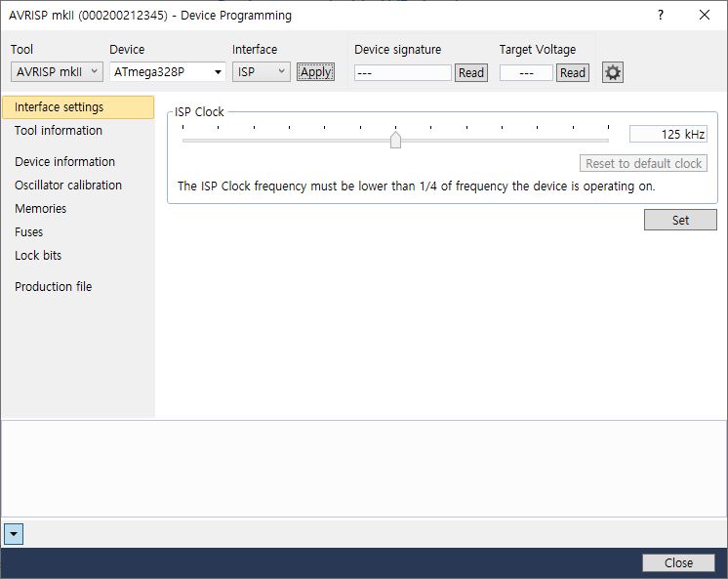Click the ISP Clock frequency note text

click(416, 186)
